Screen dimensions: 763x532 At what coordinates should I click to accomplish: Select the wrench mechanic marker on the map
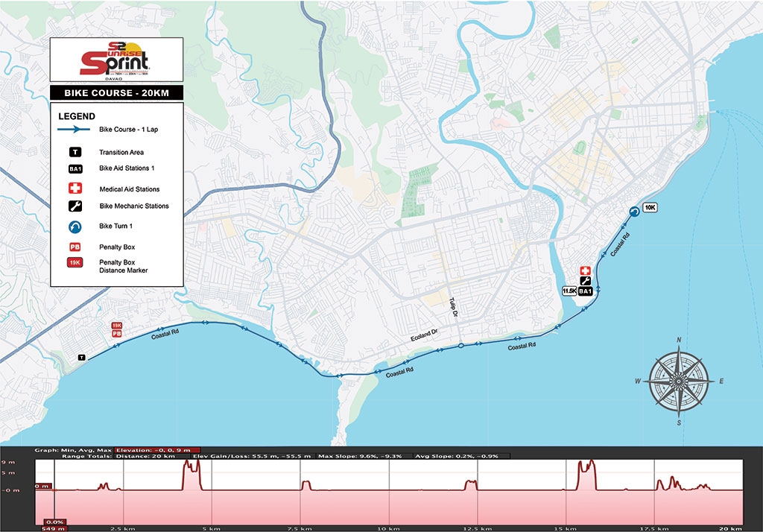point(585,281)
